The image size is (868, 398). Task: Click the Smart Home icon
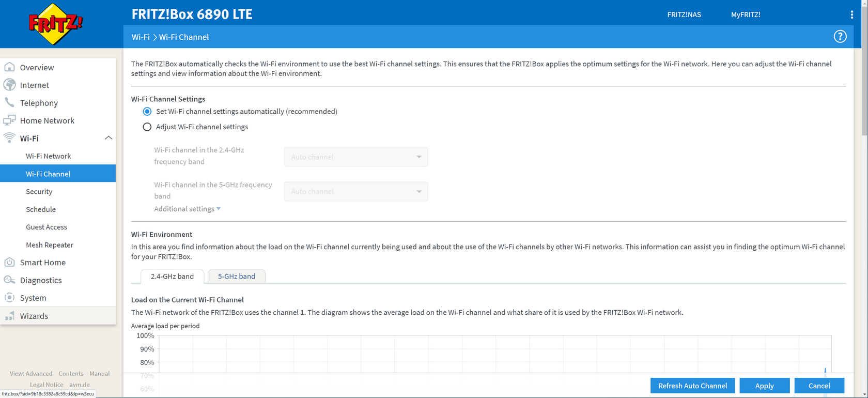tap(9, 262)
